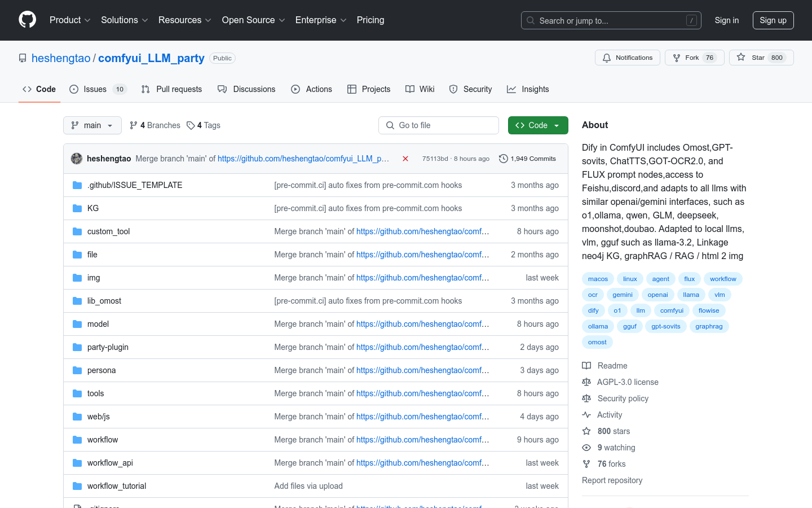This screenshot has width=812, height=508.
Task: Open the web/js folder
Action: 99,417
